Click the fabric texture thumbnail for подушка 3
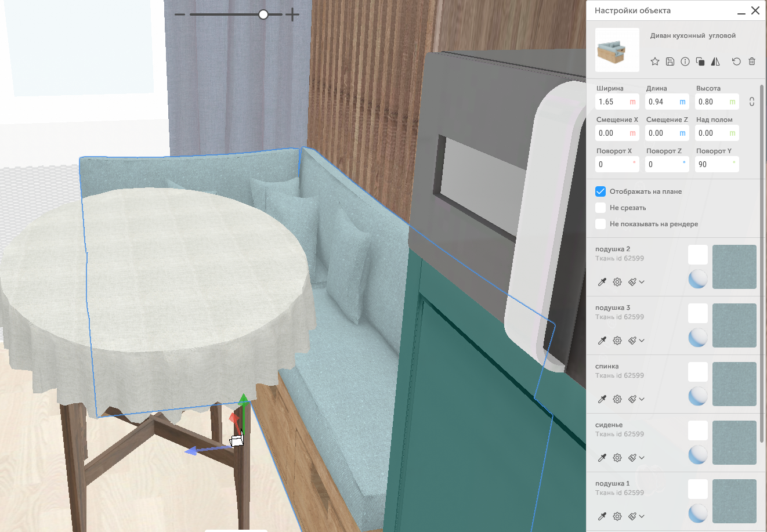 click(x=735, y=325)
